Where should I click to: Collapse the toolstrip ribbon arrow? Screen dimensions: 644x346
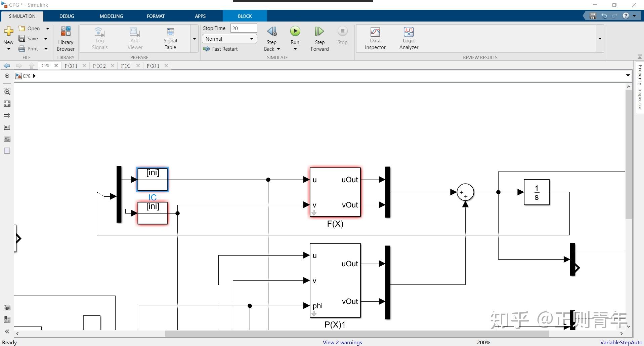click(x=640, y=56)
